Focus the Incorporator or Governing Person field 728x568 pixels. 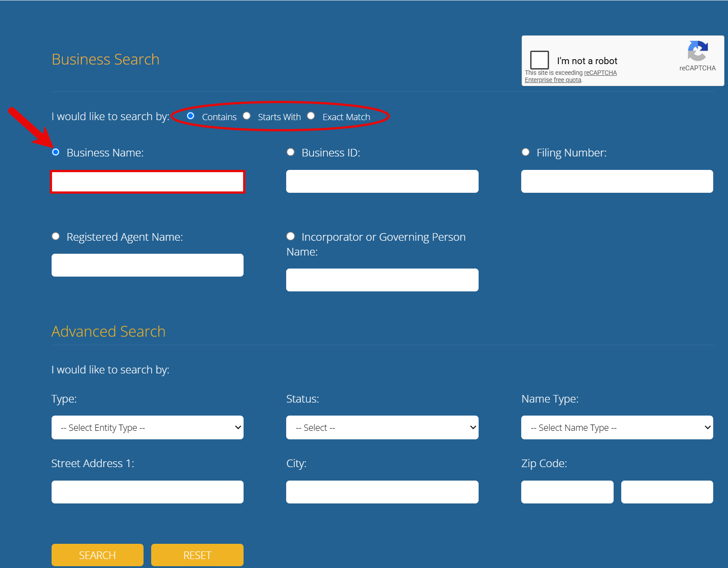click(382, 280)
